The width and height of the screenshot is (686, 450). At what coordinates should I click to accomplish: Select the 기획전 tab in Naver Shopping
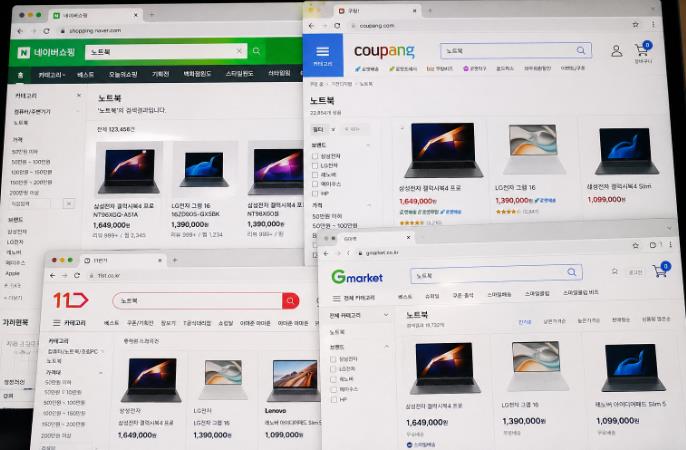click(x=161, y=74)
